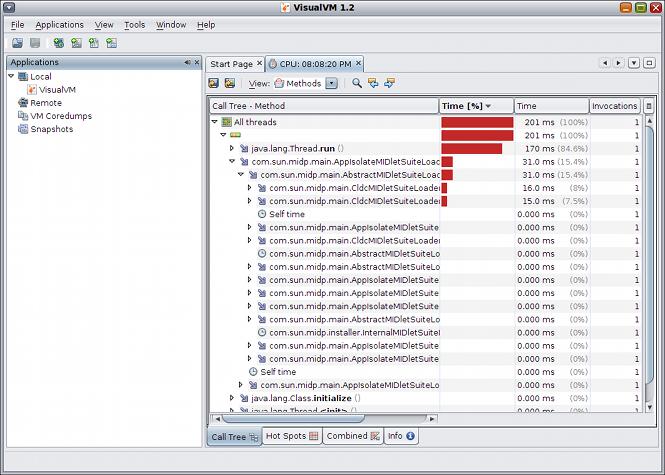Switch to the Hot Spots tab
Image resolution: width=665 pixels, height=475 pixels.
coord(290,436)
